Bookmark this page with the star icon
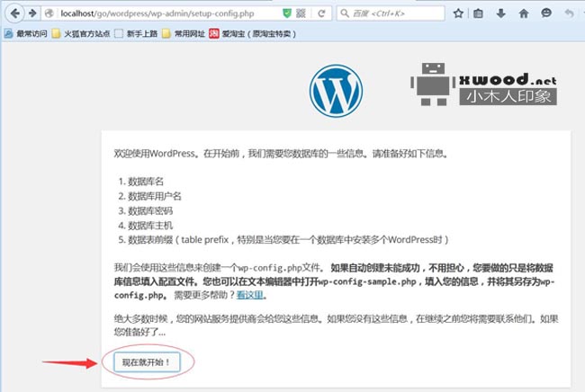This screenshot has width=585, height=392. point(458,13)
